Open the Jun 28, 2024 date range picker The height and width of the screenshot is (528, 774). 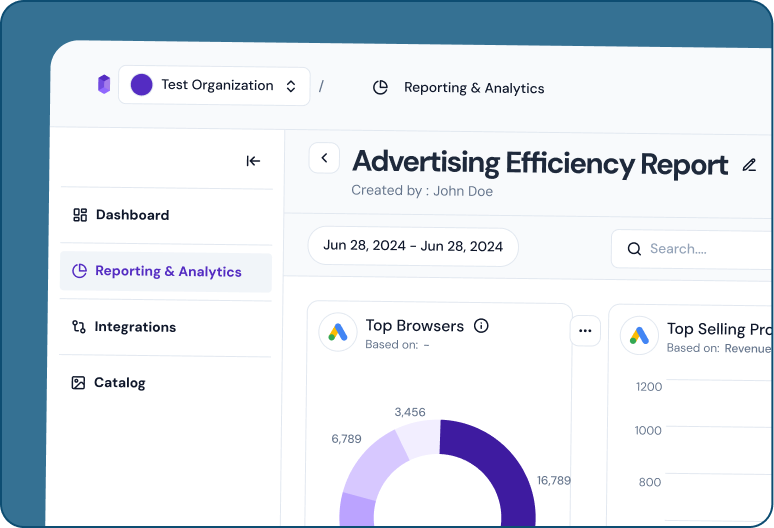click(413, 246)
